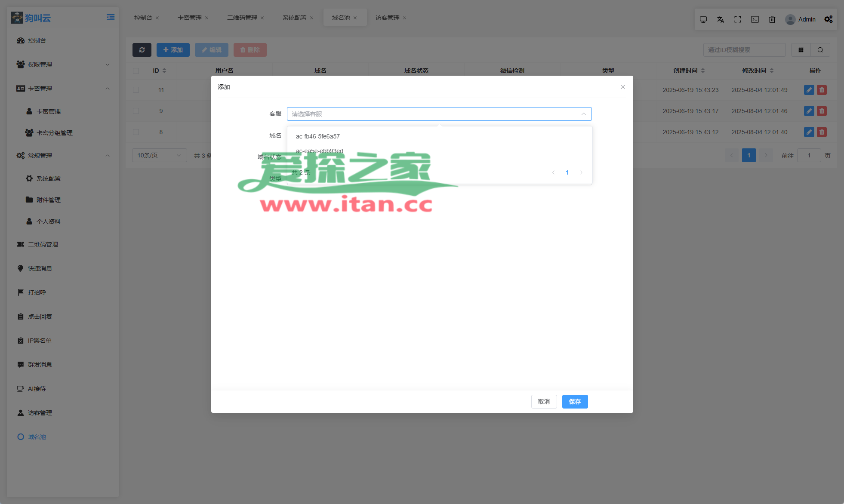The height and width of the screenshot is (504, 844).
Task: Click 取消 in the dialog
Action: point(544,402)
